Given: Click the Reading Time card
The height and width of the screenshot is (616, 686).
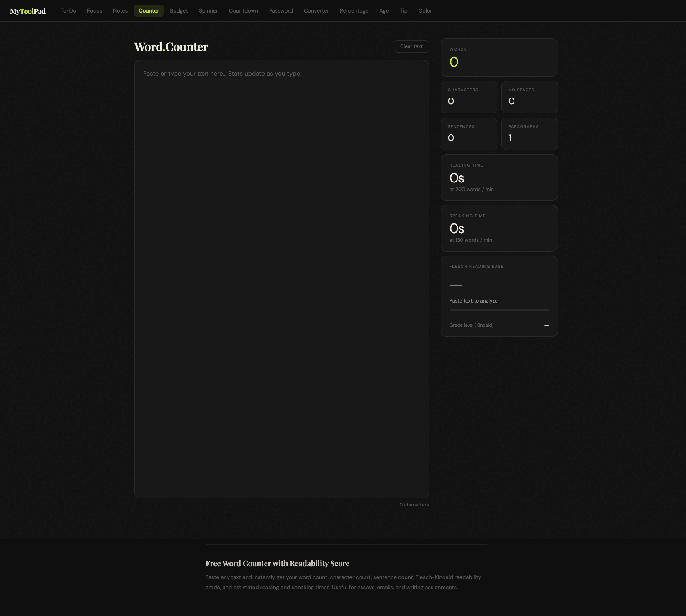Looking at the screenshot, I should click(499, 177).
